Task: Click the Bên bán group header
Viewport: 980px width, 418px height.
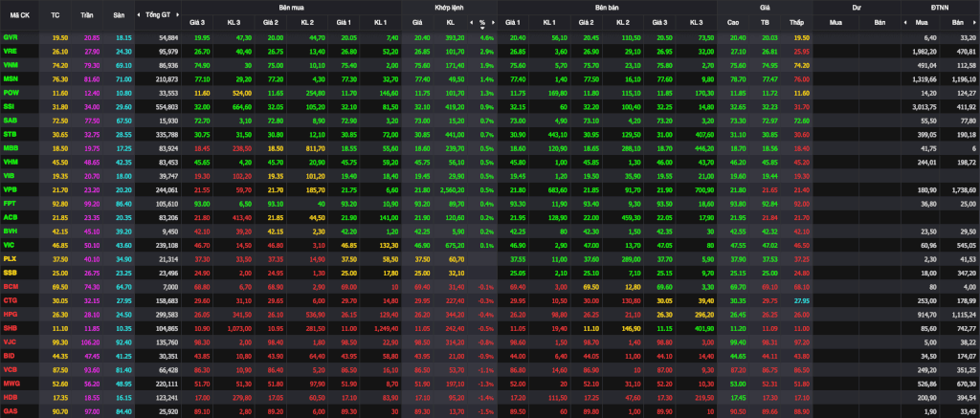Action: point(607,7)
